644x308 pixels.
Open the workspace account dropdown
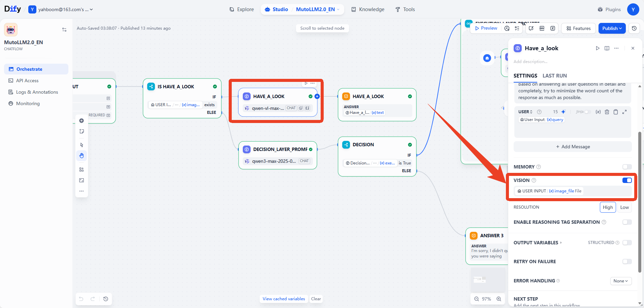61,9
